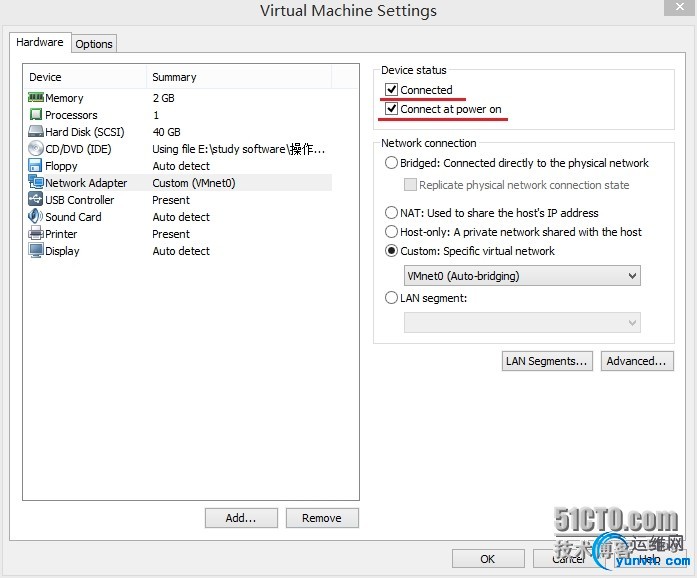Select the Memory device icon

(x=36, y=97)
